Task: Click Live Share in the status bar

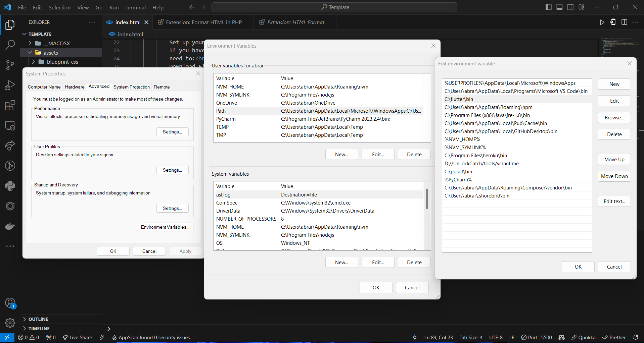Action: point(77,337)
